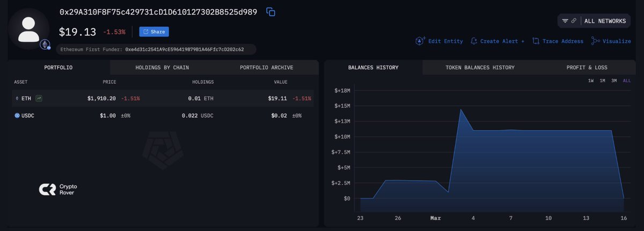This screenshot has width=644, height=231.
Task: Copy the wallet address with the copy icon
Action: [x=271, y=12]
